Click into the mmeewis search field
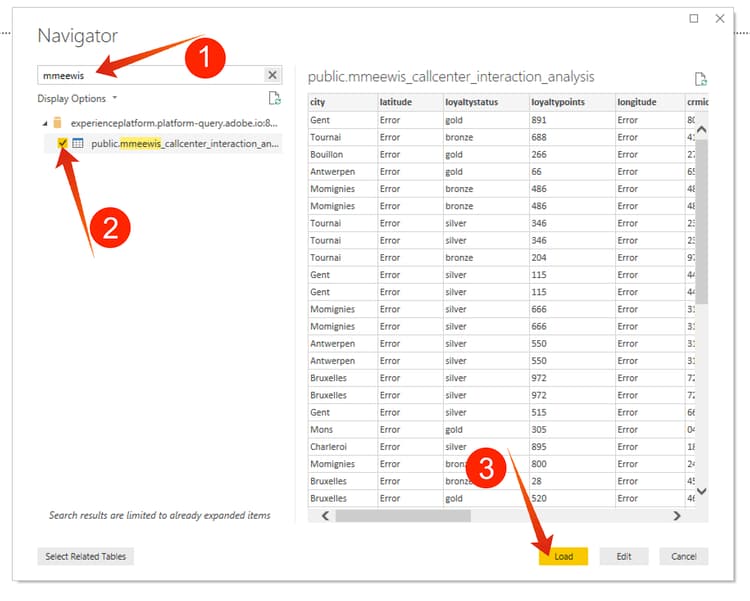Image resolution: width=750 pixels, height=601 pixels. 151,75
